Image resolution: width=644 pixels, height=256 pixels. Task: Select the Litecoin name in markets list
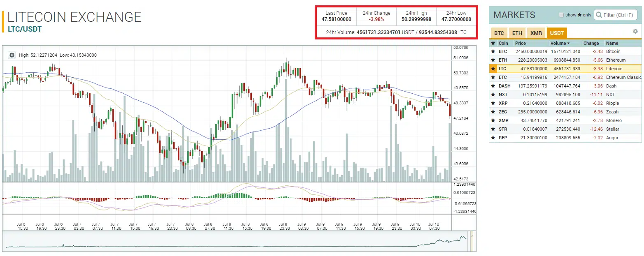(x=614, y=69)
